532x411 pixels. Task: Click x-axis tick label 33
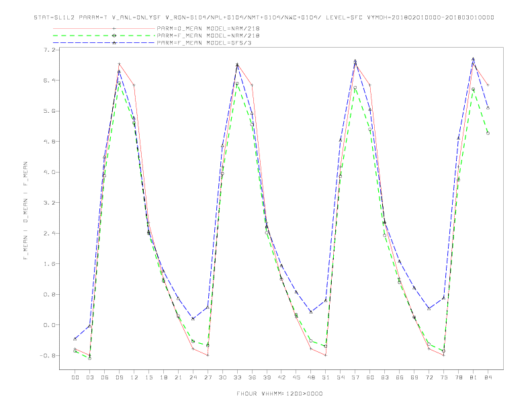(x=237, y=377)
